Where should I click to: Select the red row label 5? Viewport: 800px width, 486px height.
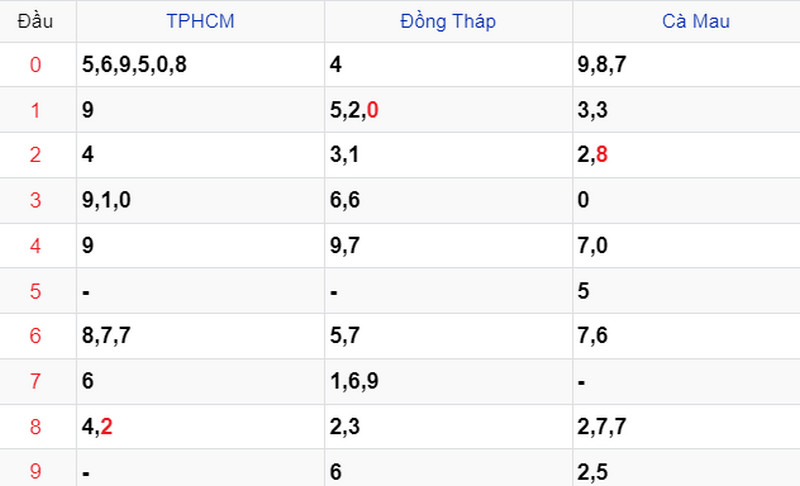tap(35, 291)
